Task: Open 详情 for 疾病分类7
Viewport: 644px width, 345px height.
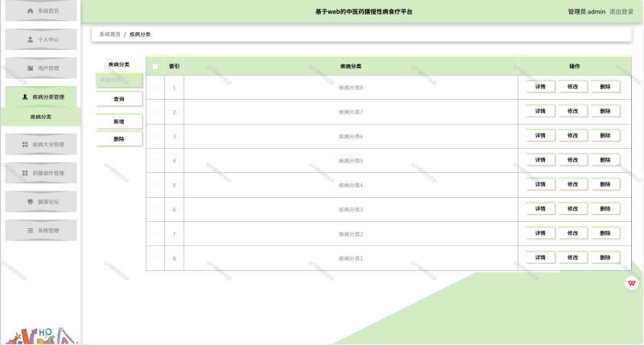Action: pos(540,111)
